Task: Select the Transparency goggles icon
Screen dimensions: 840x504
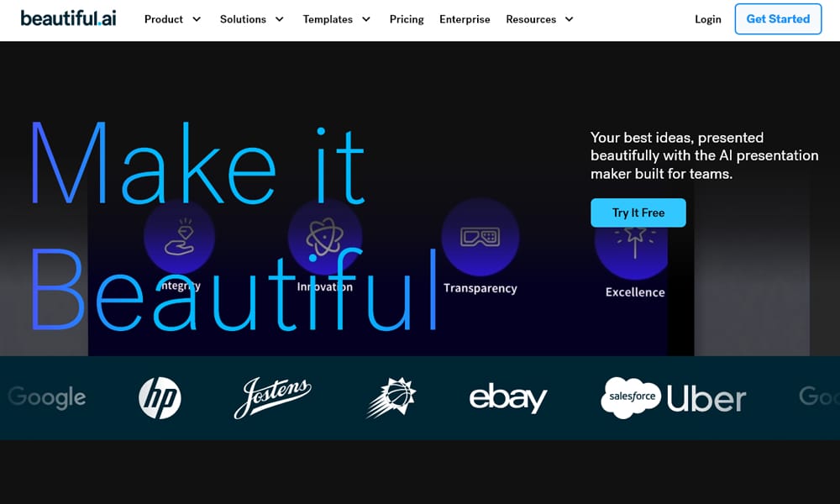Action: (x=480, y=237)
